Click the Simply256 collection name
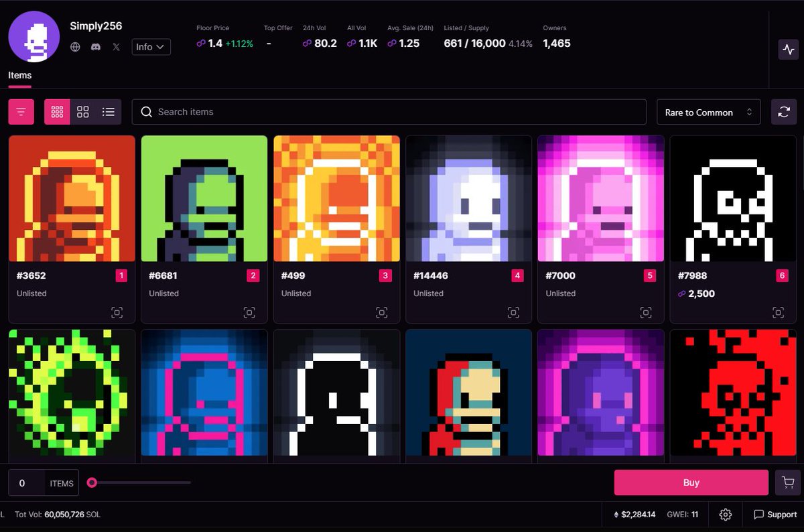 [96, 26]
